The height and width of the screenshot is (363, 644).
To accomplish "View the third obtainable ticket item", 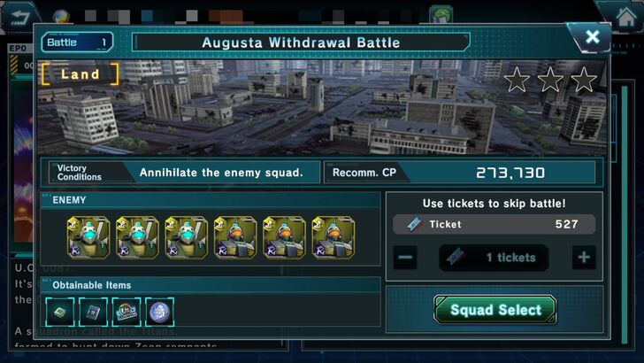I will tap(126, 312).
